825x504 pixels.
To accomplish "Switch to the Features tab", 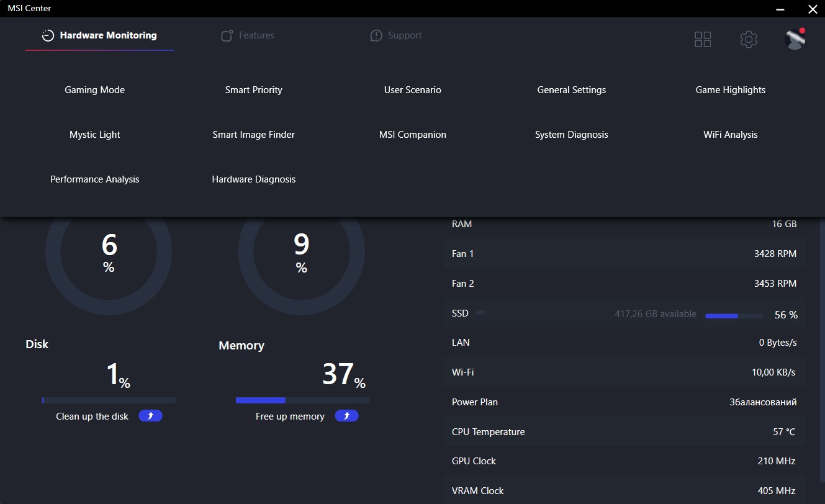I will [256, 36].
